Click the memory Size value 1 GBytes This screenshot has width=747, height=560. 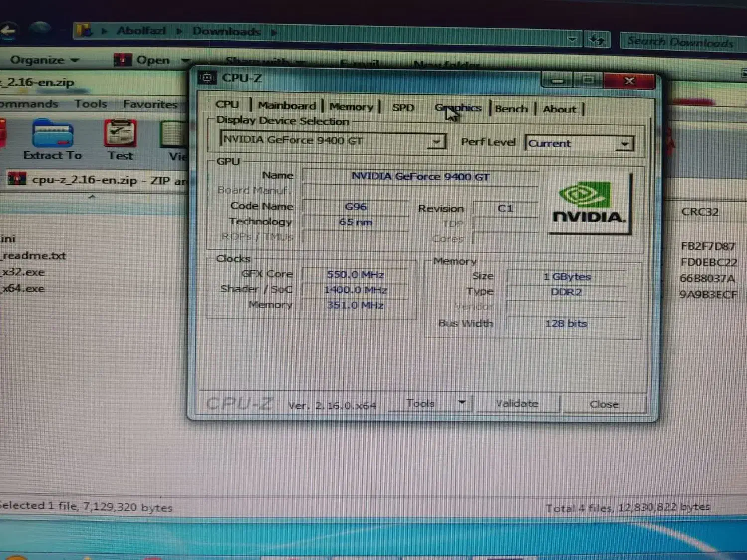click(567, 277)
